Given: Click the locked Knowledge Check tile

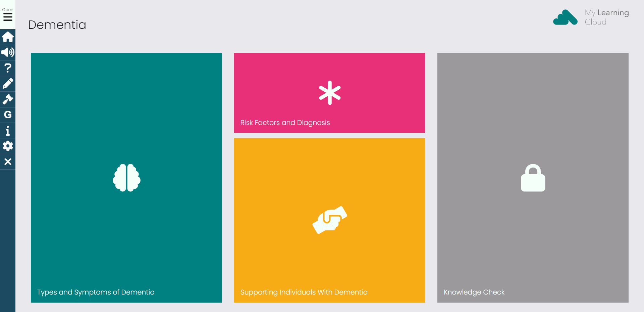Looking at the screenshot, I should [533, 178].
